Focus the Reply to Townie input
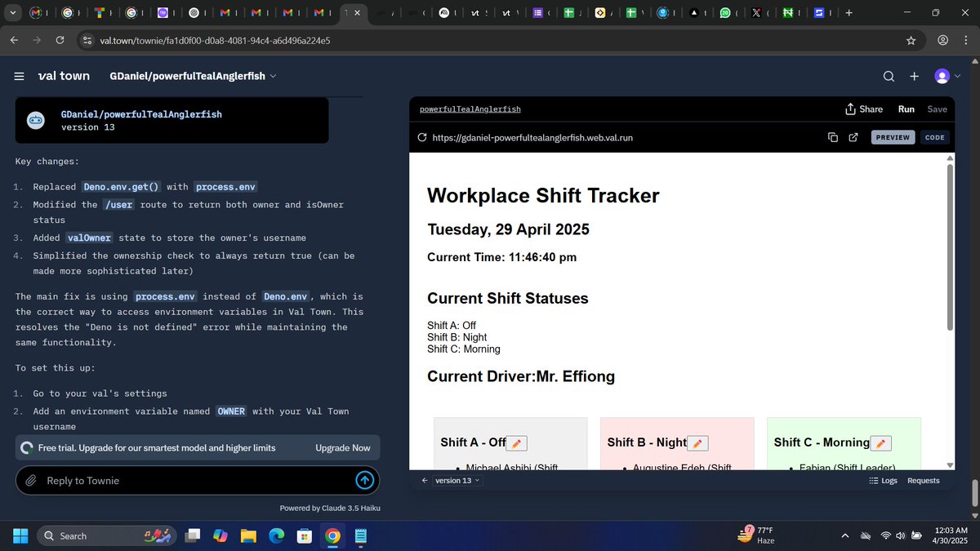The height and width of the screenshot is (551, 980). 196,481
